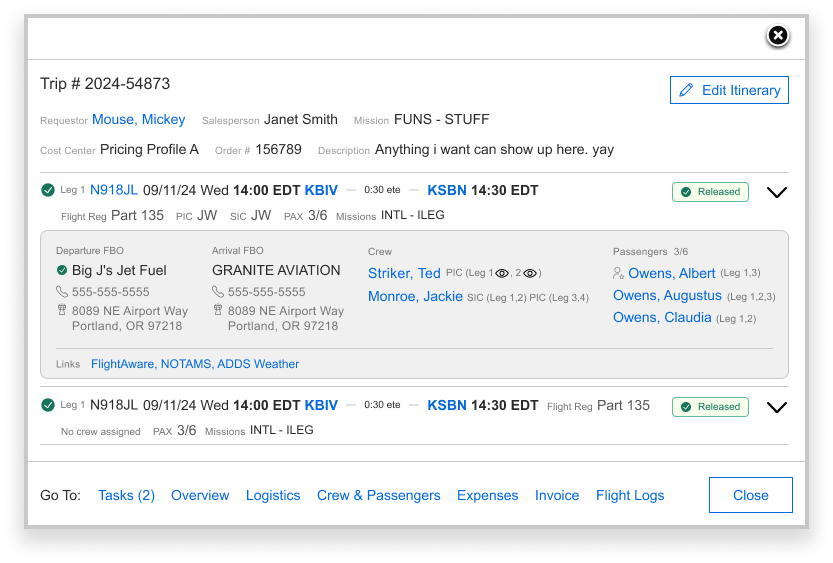833x563 pixels.
Task: Click phone icon under GRANITE AVIATION
Action: 217,292
